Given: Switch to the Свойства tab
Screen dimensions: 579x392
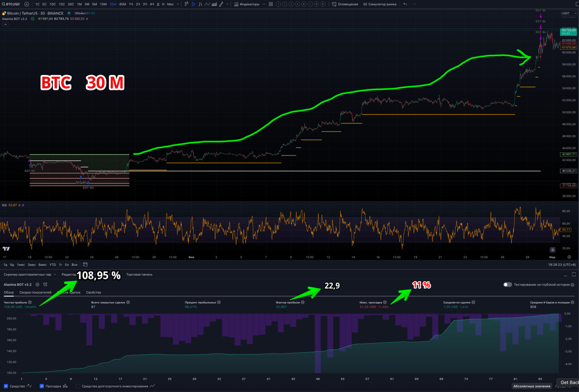Looking at the screenshot, I should coord(93,293).
